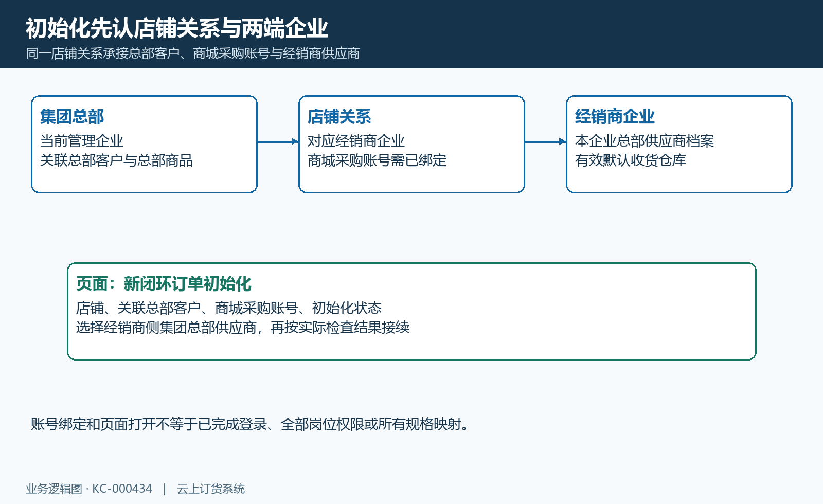Select the line 当前管理企业
This screenshot has height=504, width=823.
click(x=82, y=141)
